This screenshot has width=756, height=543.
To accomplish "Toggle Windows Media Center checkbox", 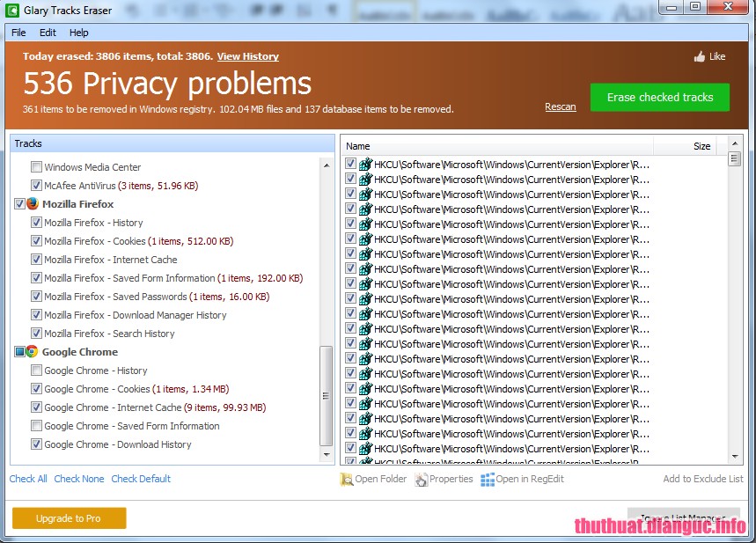I will pos(36,167).
